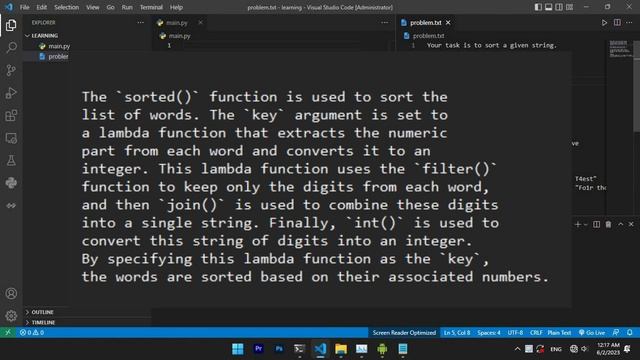Run the file with the play button
The image size is (640, 360).
tap(604, 23)
